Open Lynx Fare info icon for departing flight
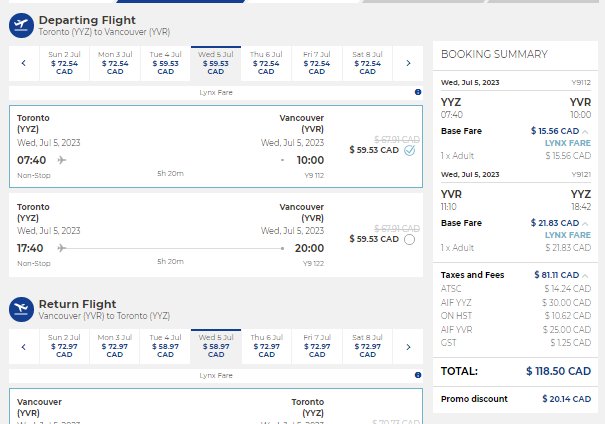 click(418, 92)
